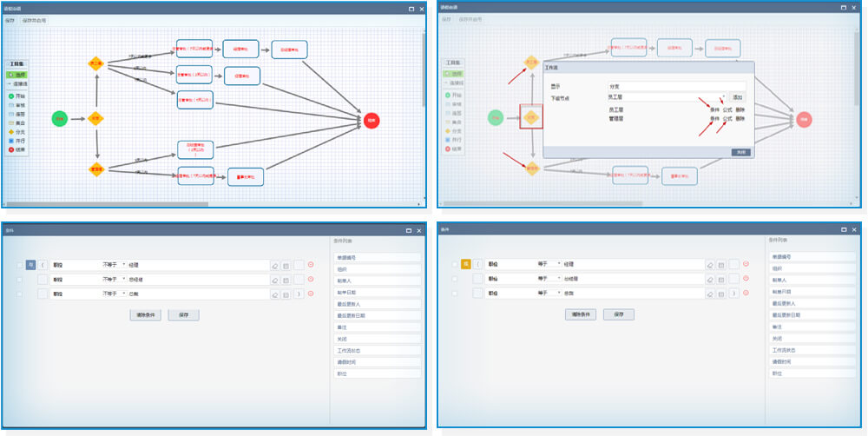Click the horizontal scrollbar under the left canvas
868x436 pixels.
(113, 204)
